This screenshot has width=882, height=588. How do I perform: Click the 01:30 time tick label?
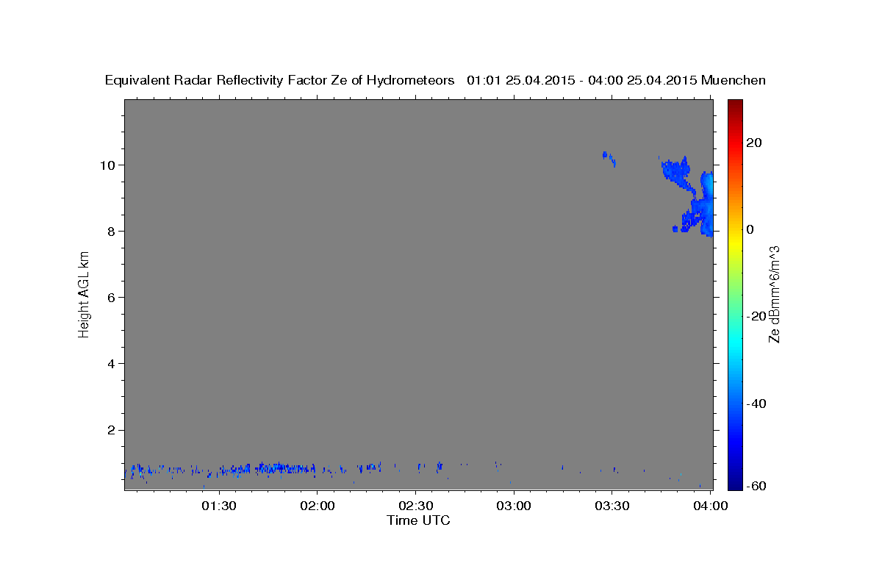(219, 506)
